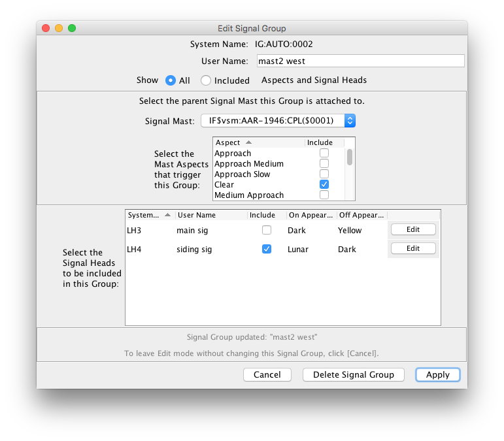Apply the signal group changes
504x441 pixels.
click(437, 374)
